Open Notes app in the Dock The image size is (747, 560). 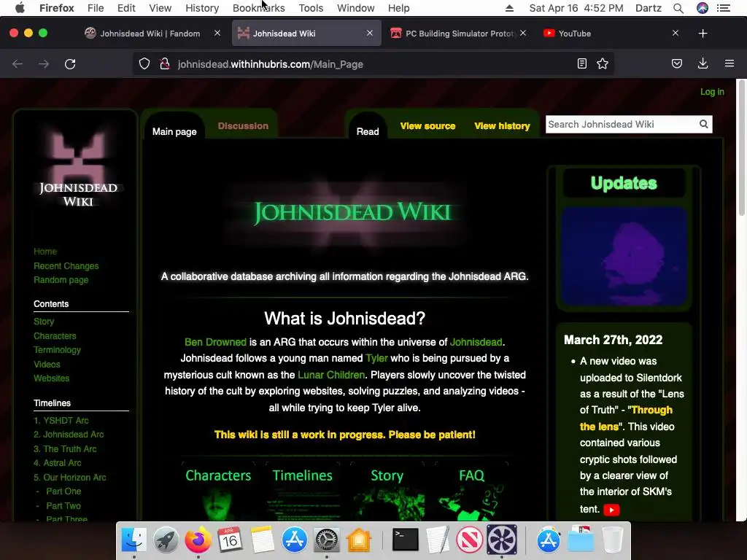coord(263,540)
